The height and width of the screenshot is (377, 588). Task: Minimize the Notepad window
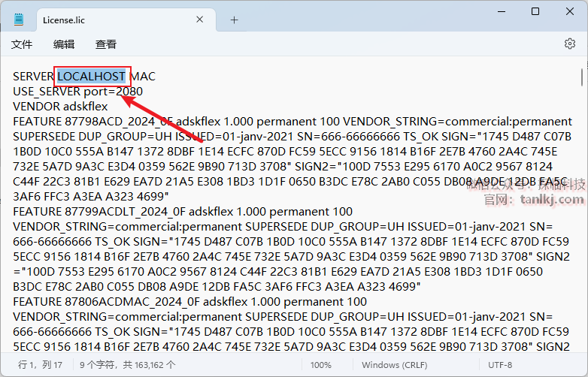pyautogui.click(x=502, y=11)
